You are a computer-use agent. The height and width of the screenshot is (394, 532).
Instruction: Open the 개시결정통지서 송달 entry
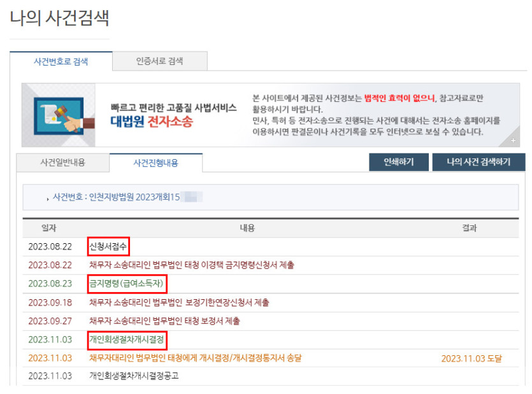[x=195, y=358]
